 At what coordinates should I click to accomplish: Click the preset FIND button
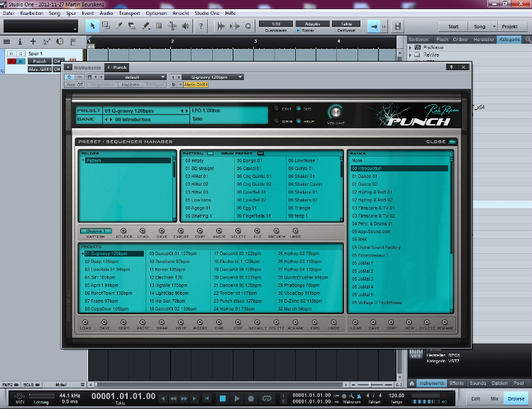(x=314, y=323)
